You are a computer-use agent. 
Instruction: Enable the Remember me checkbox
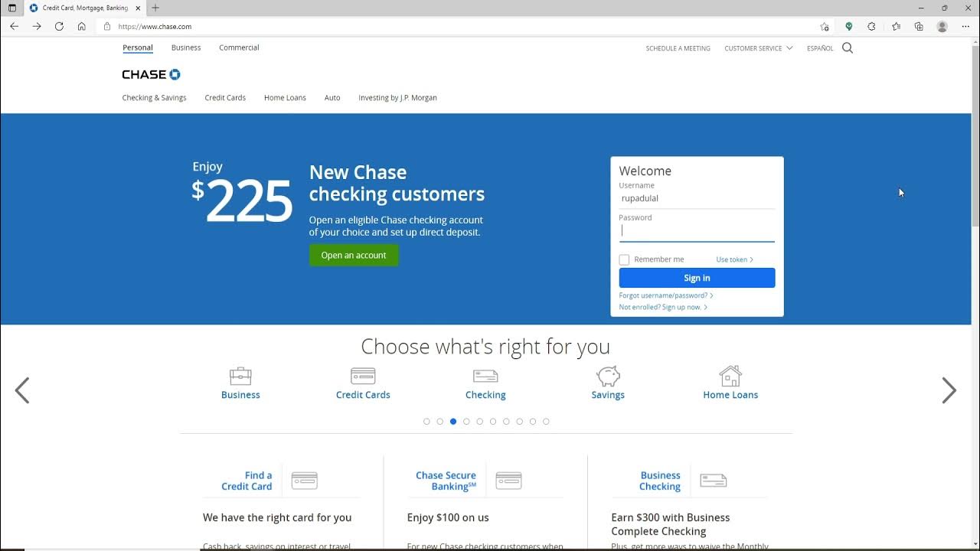point(624,260)
